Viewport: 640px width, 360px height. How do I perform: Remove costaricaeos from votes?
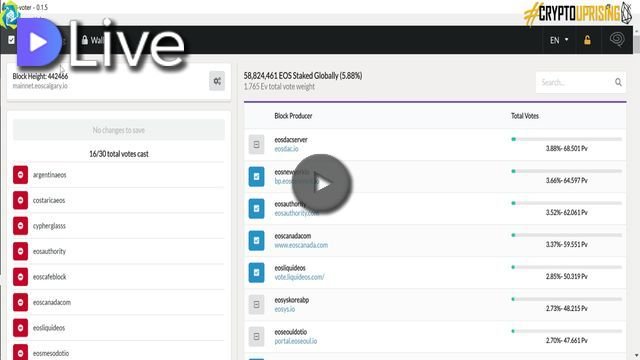[x=20, y=200]
